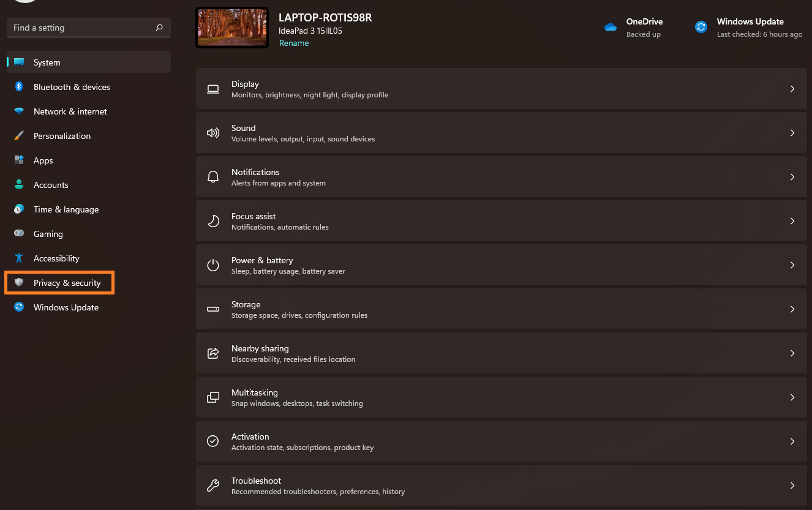Go to Network & internet
Image resolution: width=812 pixels, height=510 pixels.
pos(89,111)
